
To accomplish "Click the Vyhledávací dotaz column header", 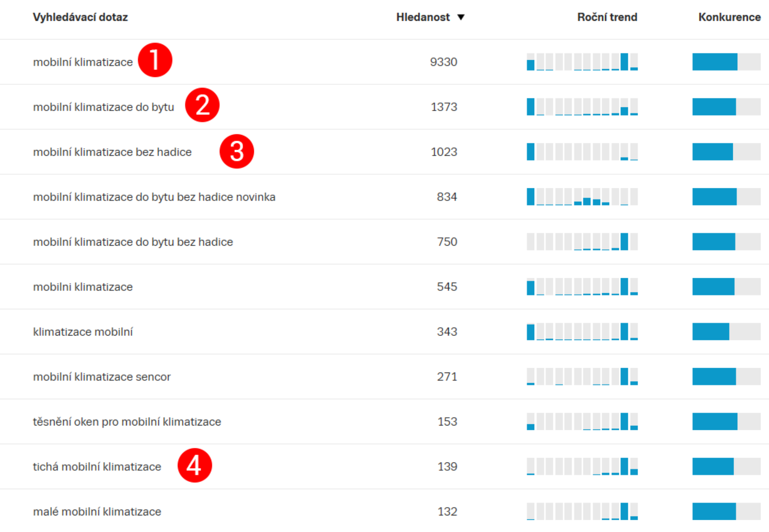I will point(80,17).
